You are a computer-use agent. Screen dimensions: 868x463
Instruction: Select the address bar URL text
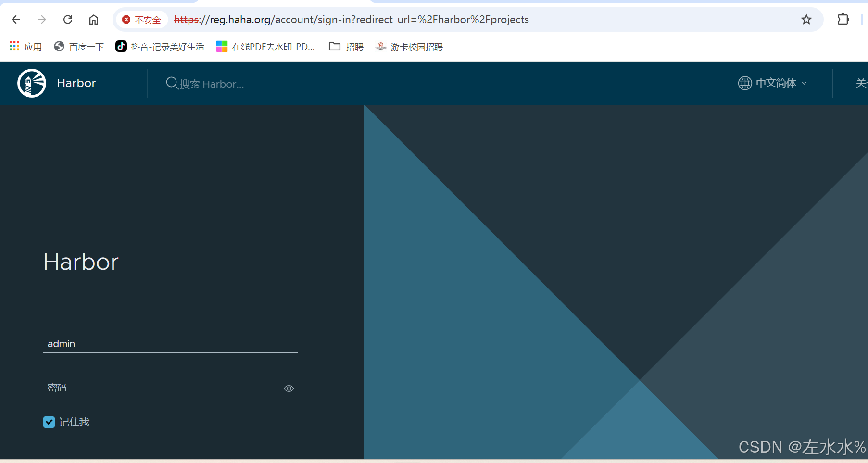click(x=352, y=19)
